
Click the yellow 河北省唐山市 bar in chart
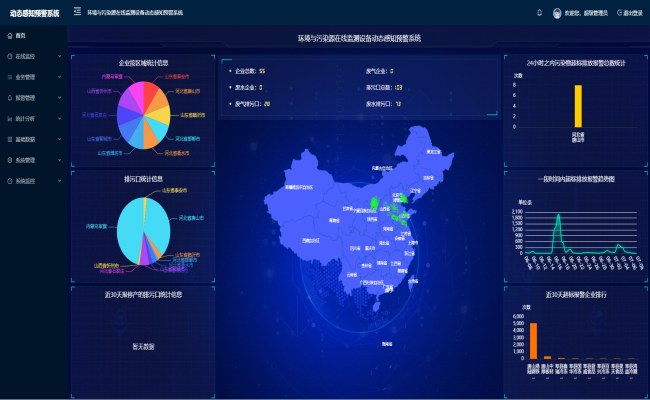click(578, 106)
